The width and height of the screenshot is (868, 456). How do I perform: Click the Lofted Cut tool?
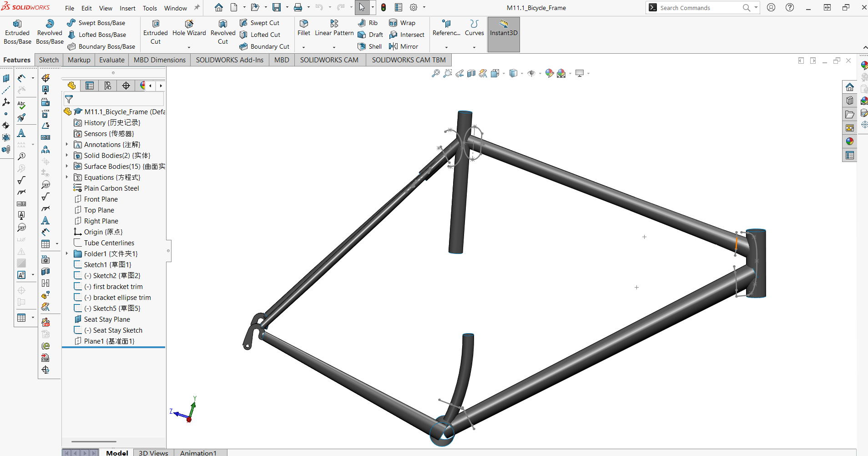pos(260,35)
